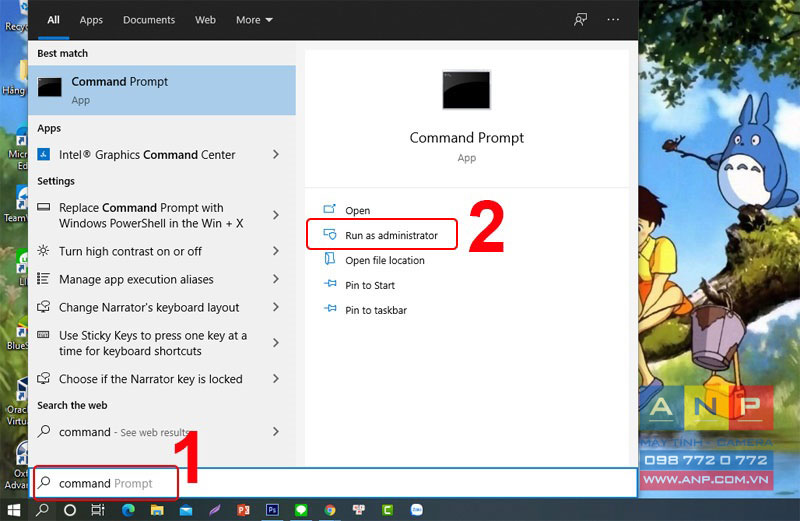
Task: Open Turn high contrast on or off setting
Action: (x=131, y=252)
